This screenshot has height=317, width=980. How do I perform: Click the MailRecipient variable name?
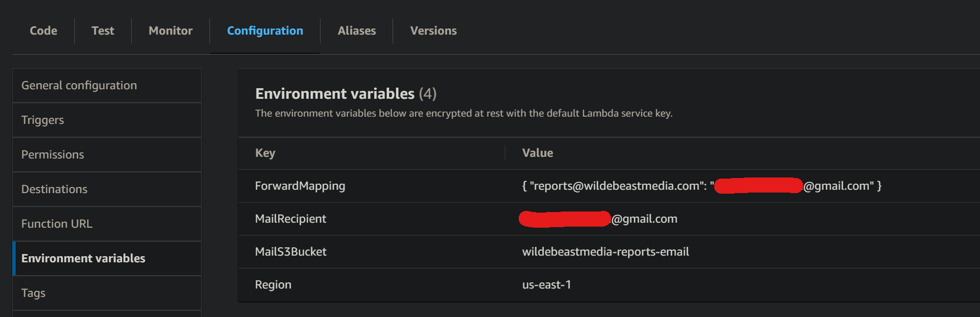click(x=290, y=219)
